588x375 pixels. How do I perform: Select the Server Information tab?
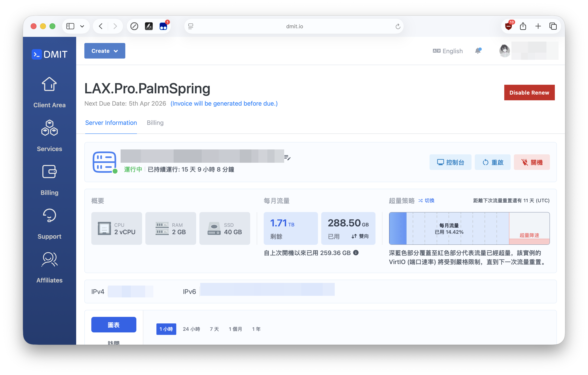(111, 123)
